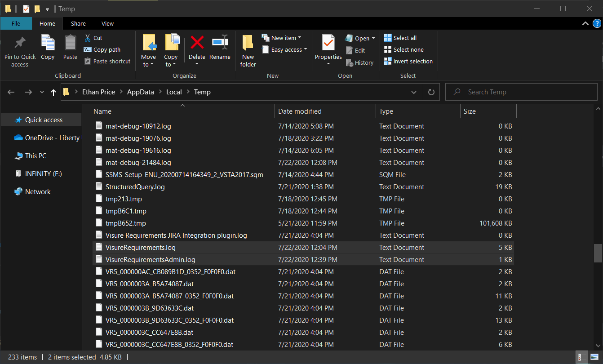Create a New folder
The image size is (603, 364).
click(248, 50)
